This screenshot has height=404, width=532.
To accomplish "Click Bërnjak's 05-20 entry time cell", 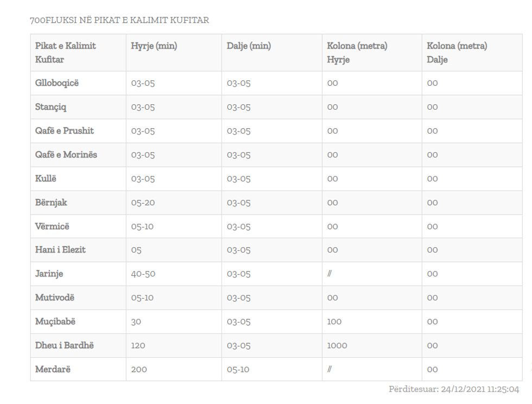I will [143, 203].
